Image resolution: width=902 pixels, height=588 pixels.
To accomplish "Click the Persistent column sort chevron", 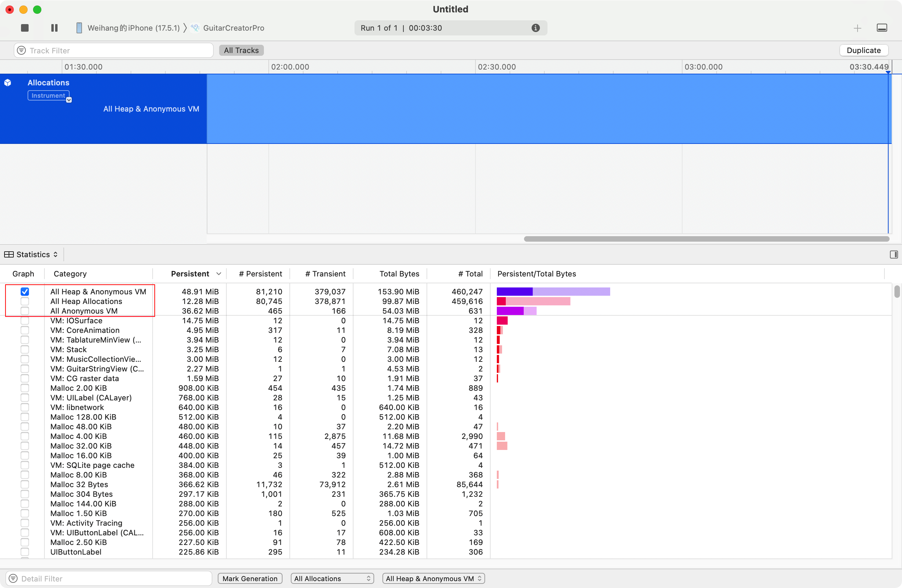I will coord(219,273).
